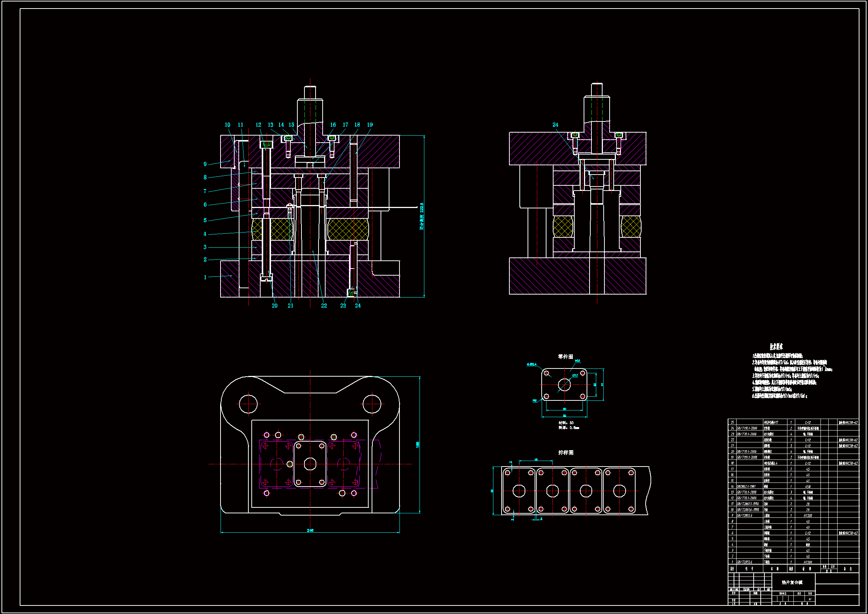Click the 零件图 part drawing heading

pos(565,356)
